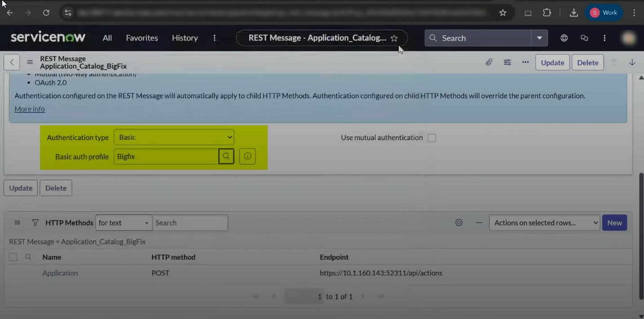Open the More info link
This screenshot has width=644, height=319.
click(30, 109)
